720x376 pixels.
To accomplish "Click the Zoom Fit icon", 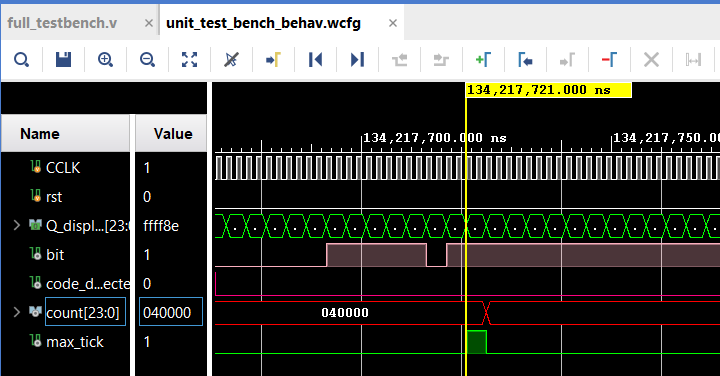I will click(x=189, y=60).
